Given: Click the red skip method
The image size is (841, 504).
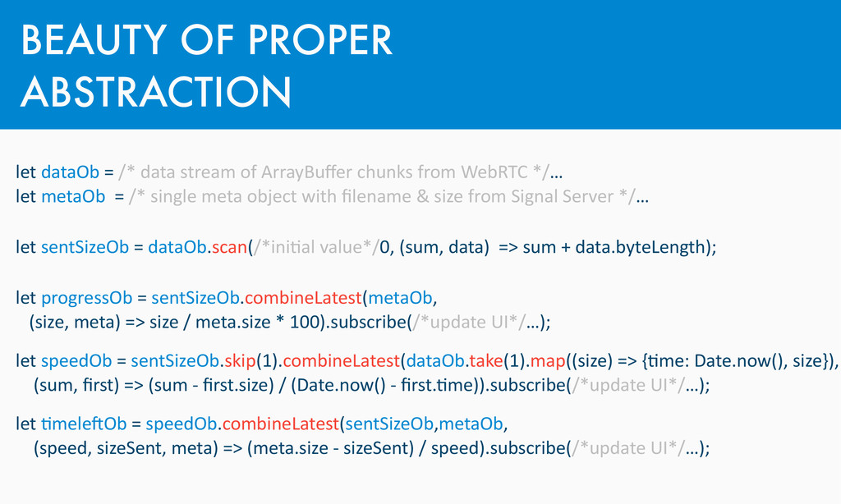Looking at the screenshot, I should [240, 361].
